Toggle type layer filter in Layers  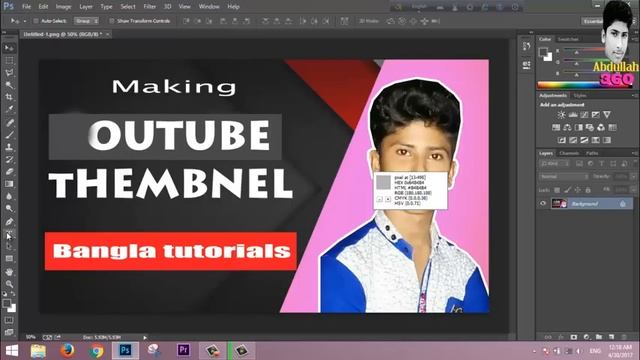click(602, 164)
